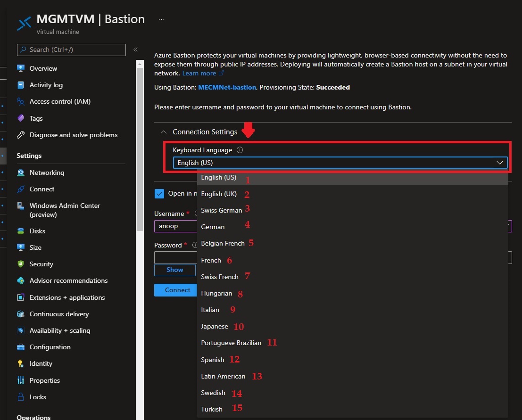Click the sidebar scrollbar thumb
522x420 pixels.
coord(140,149)
